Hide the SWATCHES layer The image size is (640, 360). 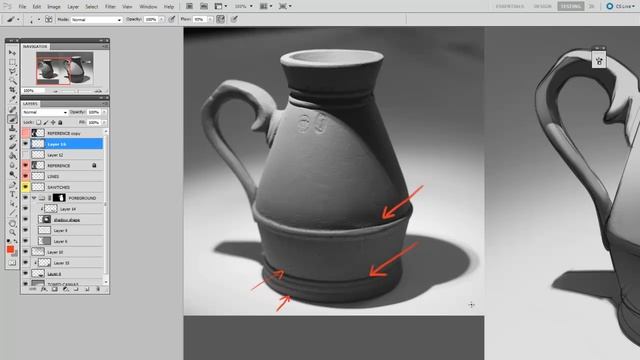pyautogui.click(x=26, y=187)
